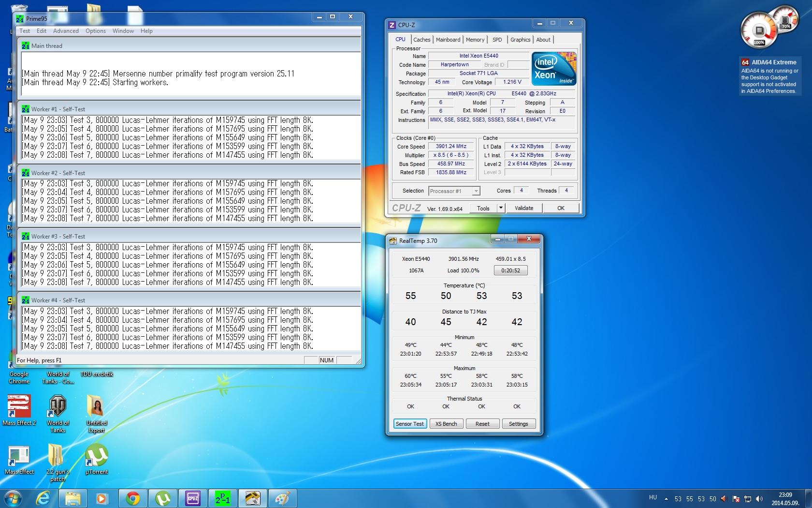This screenshot has height=508, width=812.
Task: Click XS Bench in RealTemp
Action: (x=446, y=424)
